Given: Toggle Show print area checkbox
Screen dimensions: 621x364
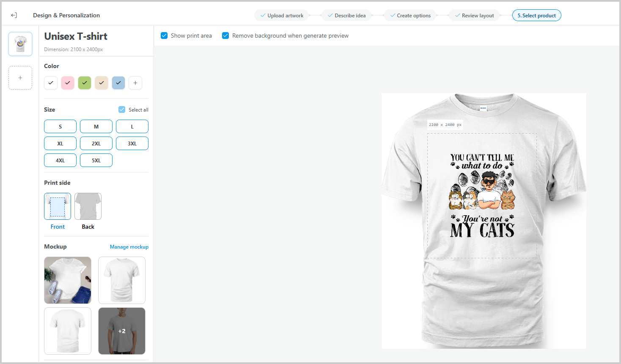Looking at the screenshot, I should [164, 36].
